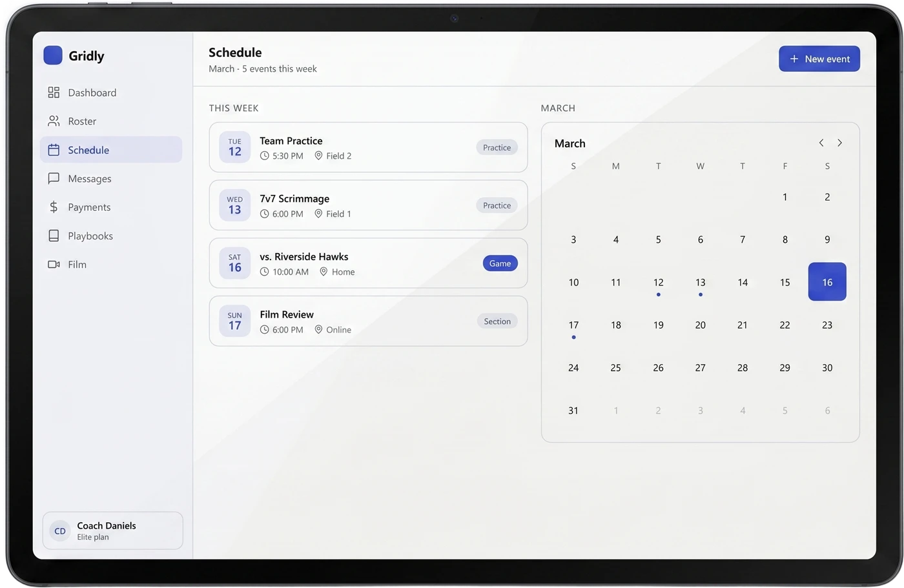This screenshot has height=588, width=904.
Task: Open the Film Review event title
Action: [287, 314]
